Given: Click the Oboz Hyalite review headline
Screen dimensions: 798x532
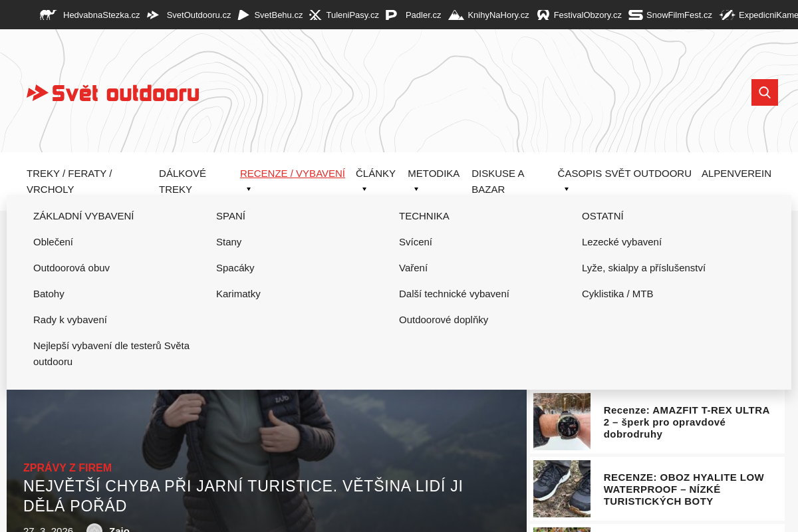Looking at the screenshot, I should click(x=684, y=489).
